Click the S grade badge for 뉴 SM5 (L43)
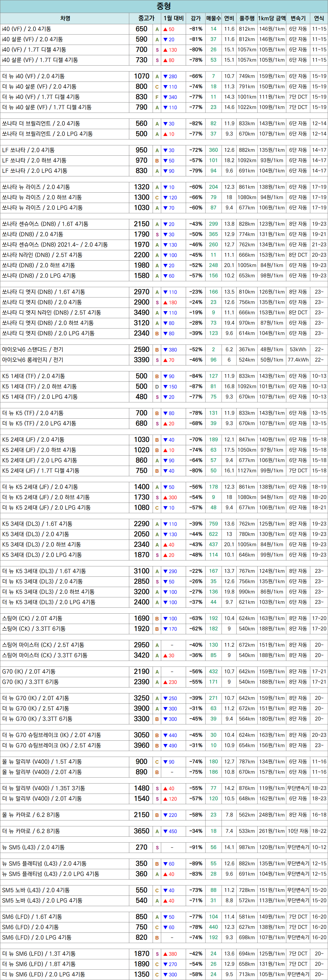The width and height of the screenshot is (328, 980). (x=157, y=848)
